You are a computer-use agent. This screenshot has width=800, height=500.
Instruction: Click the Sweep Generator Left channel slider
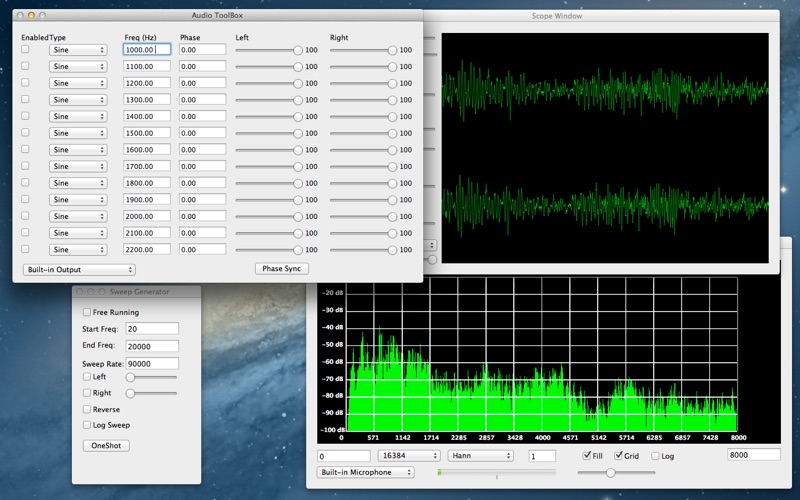131,377
